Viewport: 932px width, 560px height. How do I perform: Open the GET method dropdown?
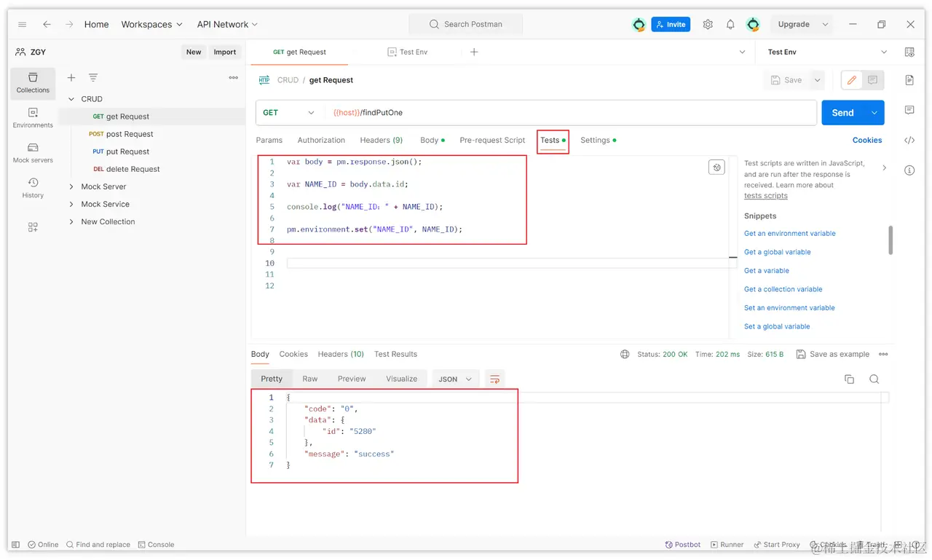(289, 113)
